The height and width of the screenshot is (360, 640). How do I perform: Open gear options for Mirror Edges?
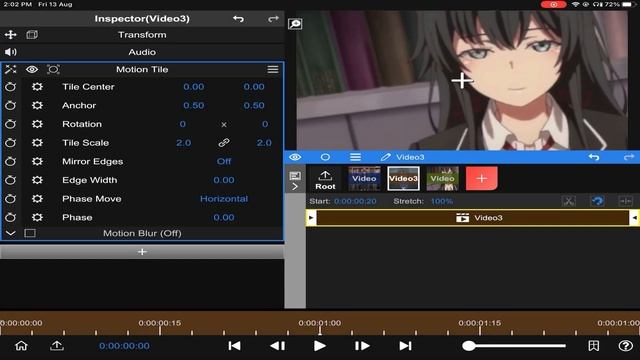[x=37, y=161]
